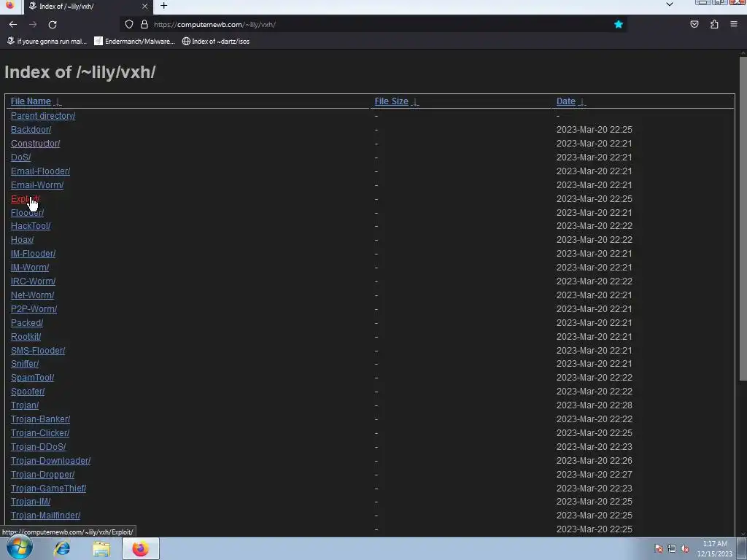Open the Trojan-Clicker/ folder
Image resolution: width=747 pixels, height=560 pixels.
pyautogui.click(x=40, y=433)
